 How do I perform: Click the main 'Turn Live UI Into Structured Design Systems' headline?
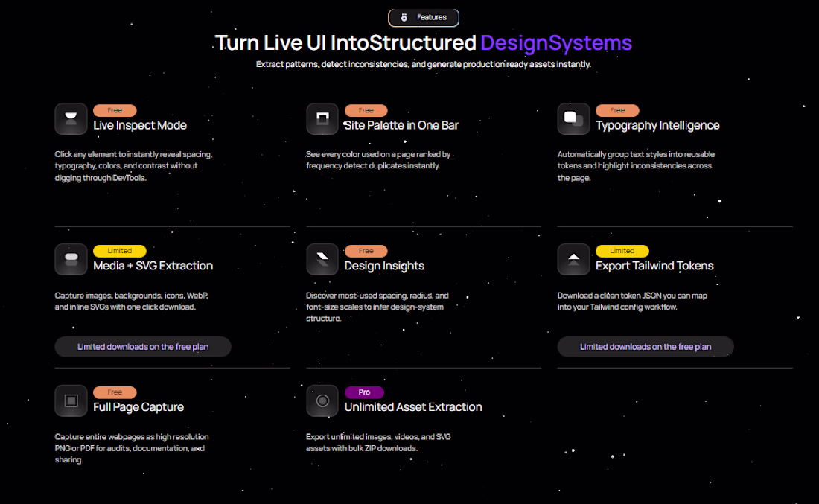[424, 43]
